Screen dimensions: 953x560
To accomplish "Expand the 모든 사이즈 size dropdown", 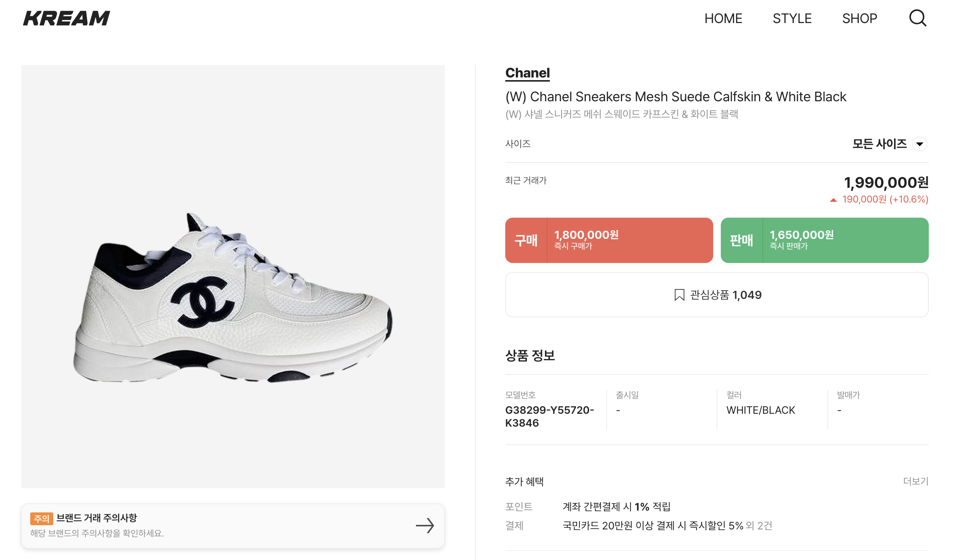I will (920, 144).
